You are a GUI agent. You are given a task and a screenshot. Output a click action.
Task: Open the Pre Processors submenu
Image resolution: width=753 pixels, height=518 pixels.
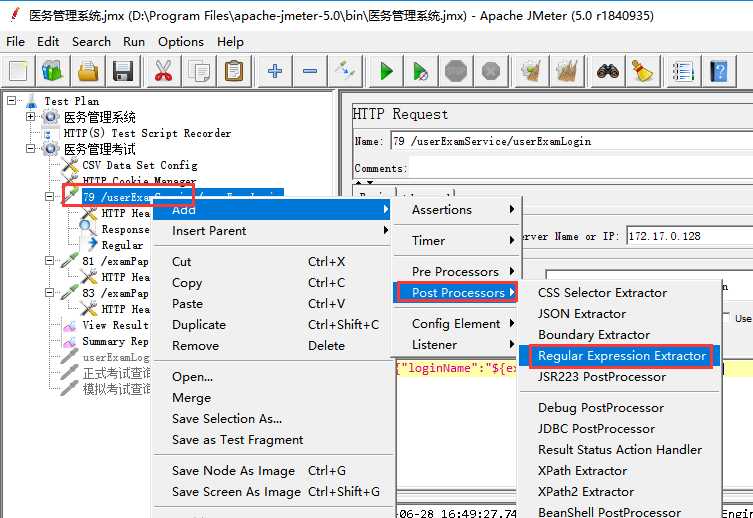tap(457, 272)
